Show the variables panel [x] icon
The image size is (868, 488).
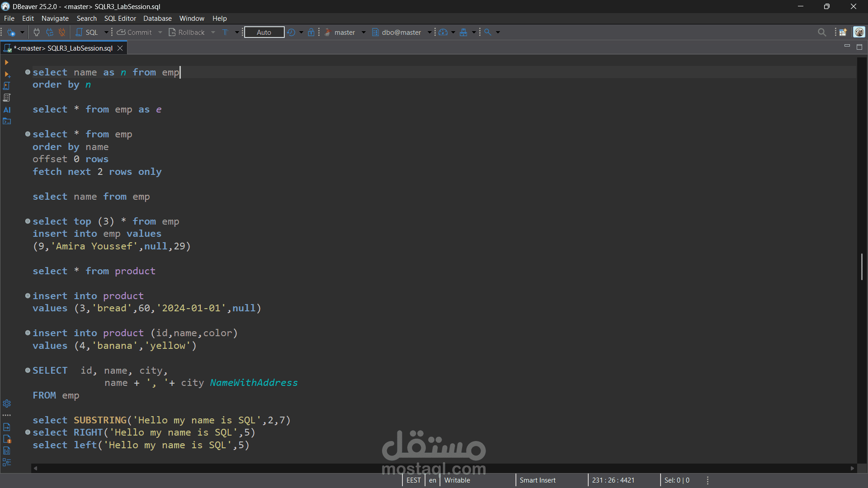point(7,450)
